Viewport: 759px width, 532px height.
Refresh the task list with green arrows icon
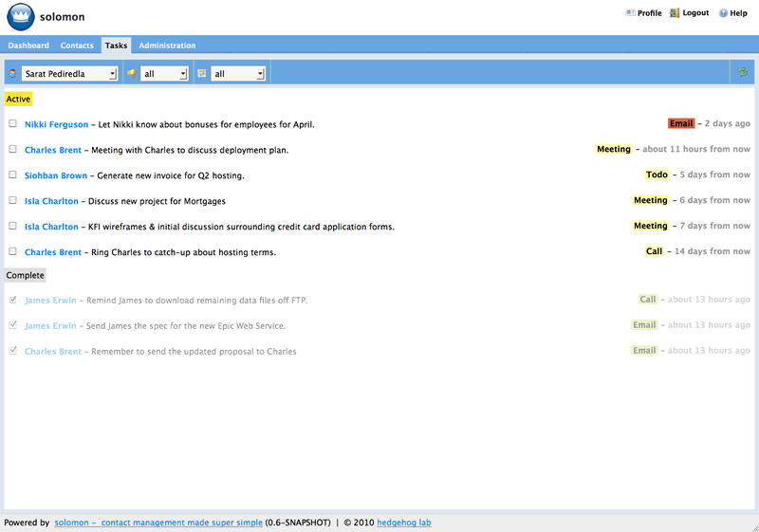[x=742, y=72]
